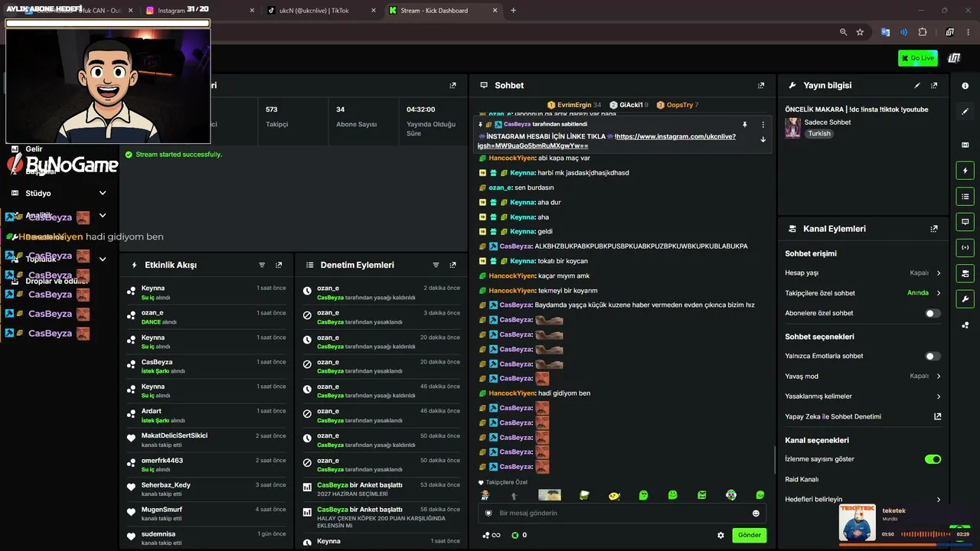Click the 2027 HAZİRAN SEÇİMLERİ poll entry

point(381,488)
